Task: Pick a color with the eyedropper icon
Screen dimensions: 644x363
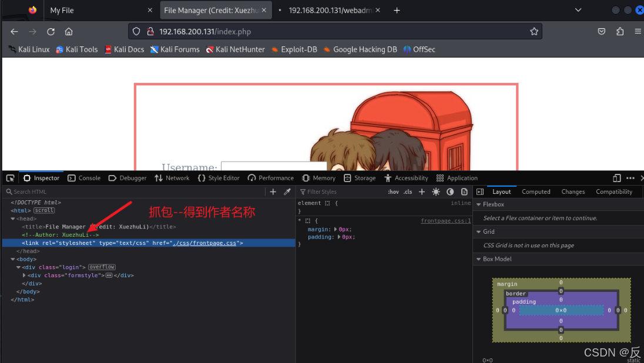Action: tap(287, 191)
